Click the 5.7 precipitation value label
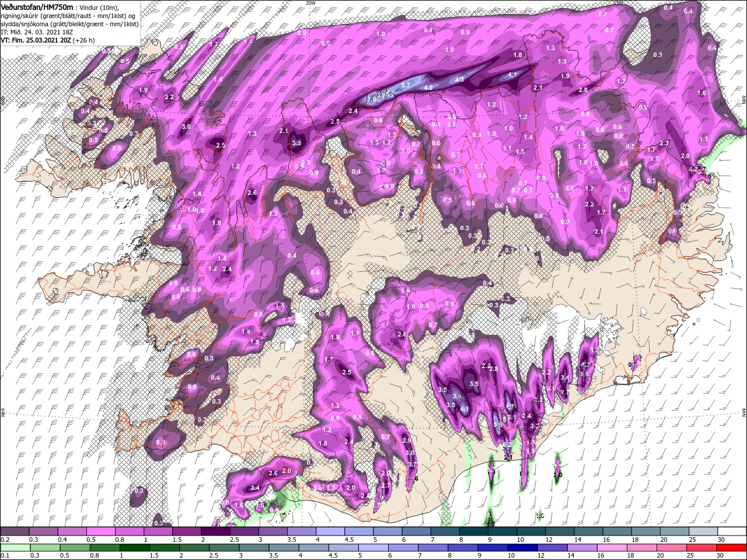Screen dimensions: 747x560 tap(407, 86)
